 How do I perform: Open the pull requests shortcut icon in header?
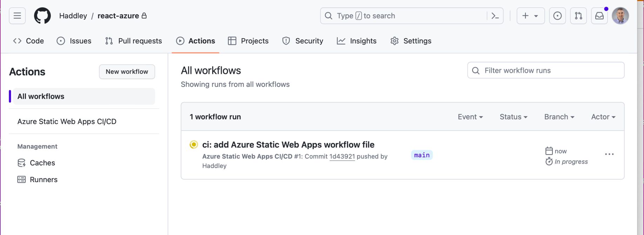coord(578,16)
